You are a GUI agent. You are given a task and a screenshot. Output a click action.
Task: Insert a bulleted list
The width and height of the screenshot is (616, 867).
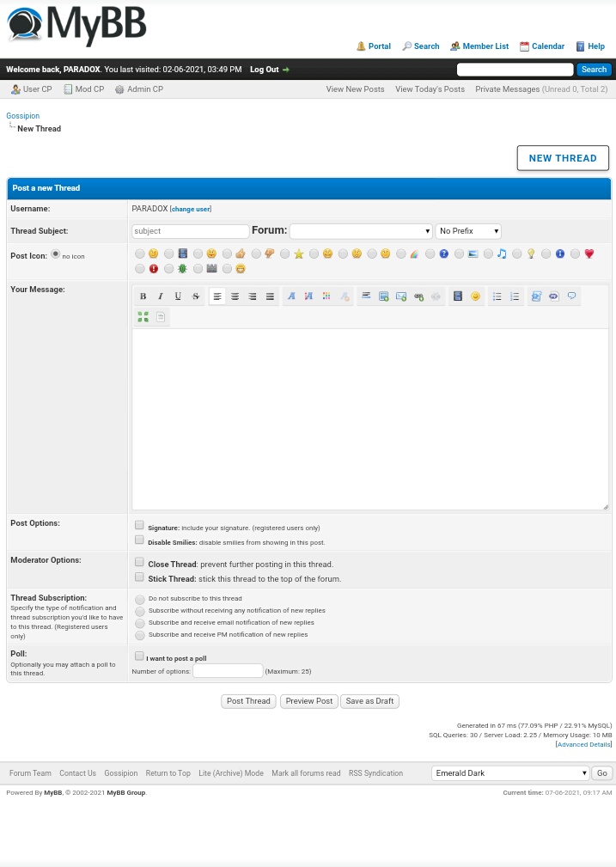coord(497,296)
